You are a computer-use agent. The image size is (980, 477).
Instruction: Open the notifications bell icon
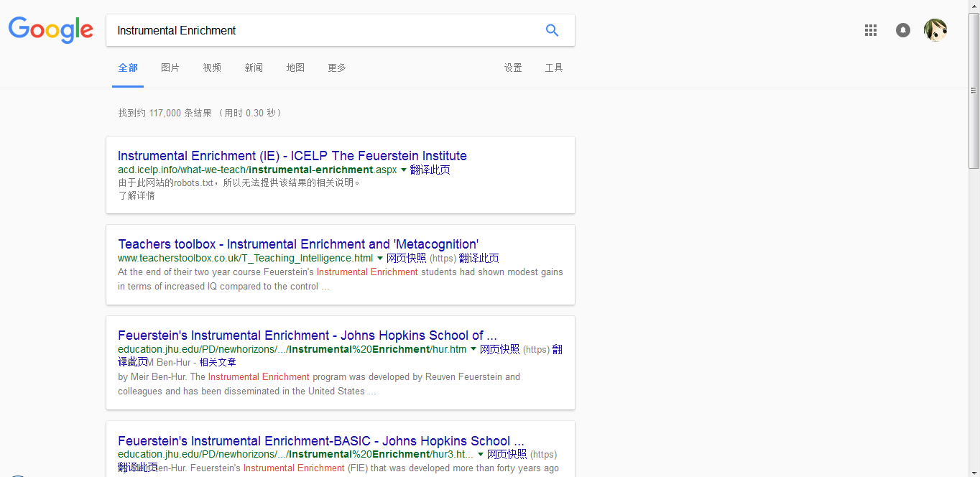[903, 30]
